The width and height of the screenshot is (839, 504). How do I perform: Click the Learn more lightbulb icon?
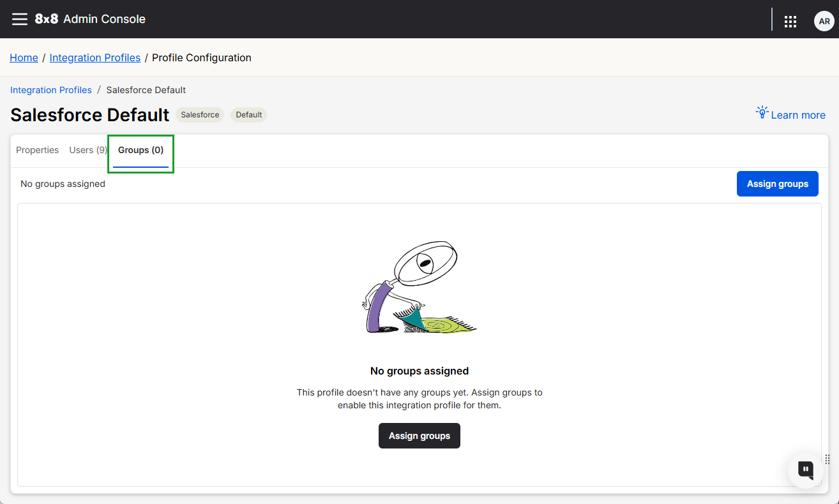coord(762,113)
